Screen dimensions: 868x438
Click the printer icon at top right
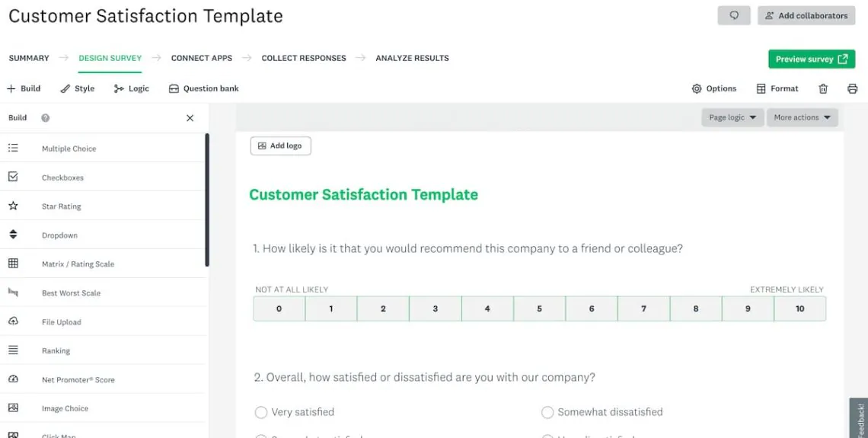click(x=852, y=89)
